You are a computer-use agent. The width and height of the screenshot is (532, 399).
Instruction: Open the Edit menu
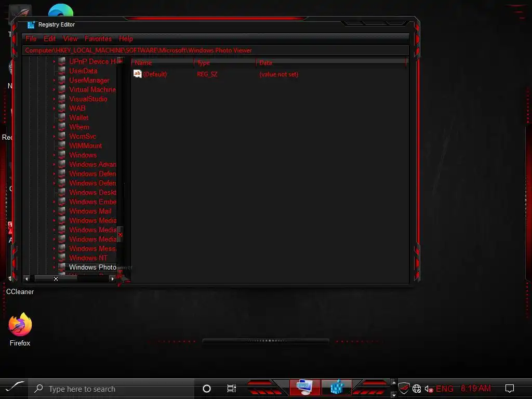(x=49, y=38)
